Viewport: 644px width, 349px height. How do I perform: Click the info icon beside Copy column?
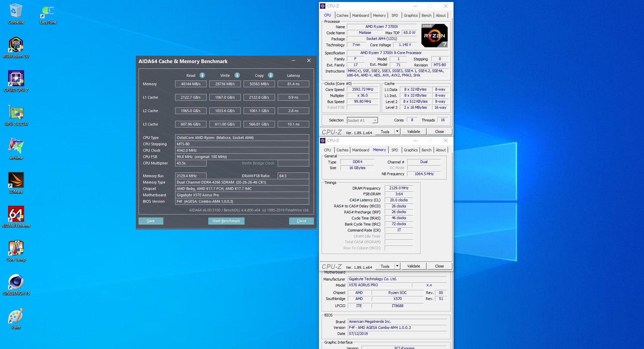[x=271, y=76]
